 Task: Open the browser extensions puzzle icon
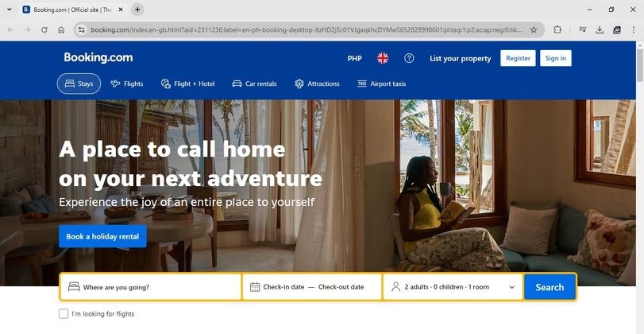(557, 29)
